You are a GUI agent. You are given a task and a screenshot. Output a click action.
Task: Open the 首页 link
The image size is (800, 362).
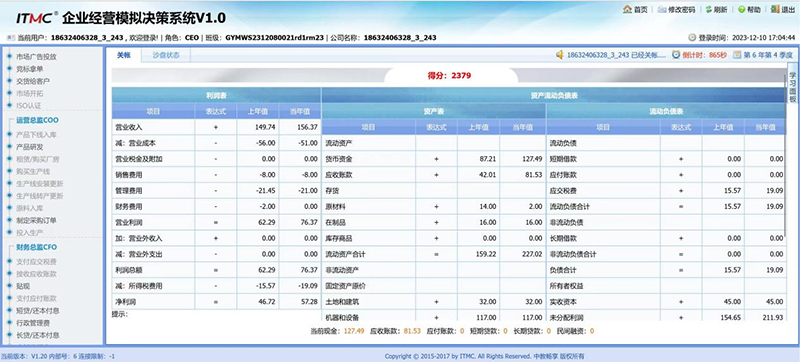pyautogui.click(x=641, y=9)
